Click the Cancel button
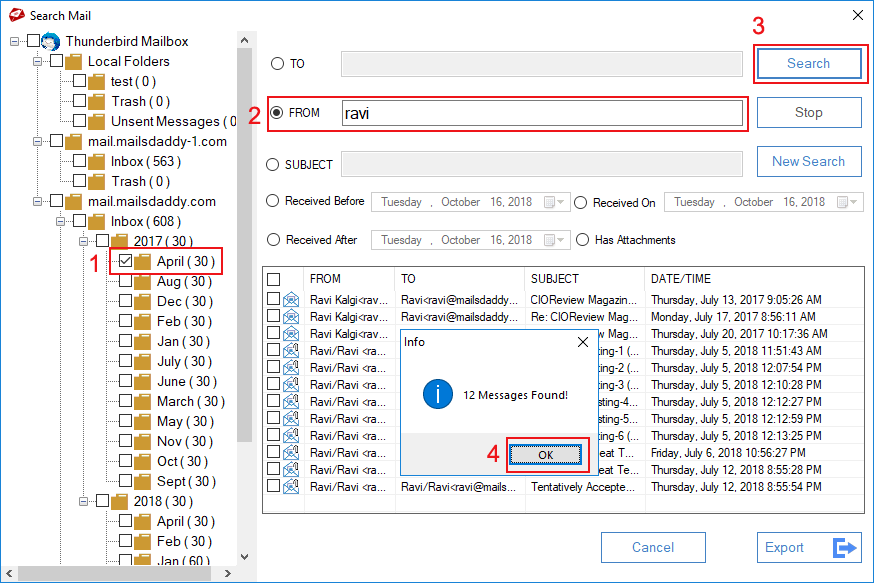 click(653, 547)
